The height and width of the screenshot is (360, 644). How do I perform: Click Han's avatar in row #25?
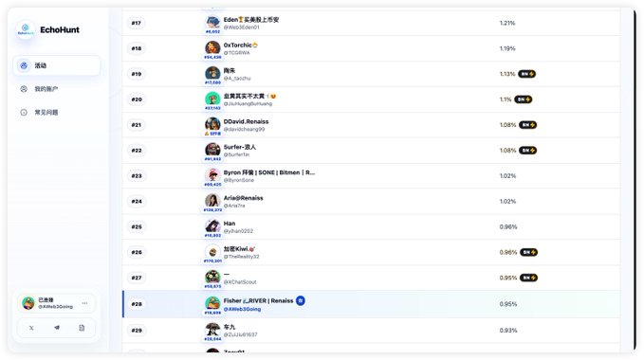(212, 225)
